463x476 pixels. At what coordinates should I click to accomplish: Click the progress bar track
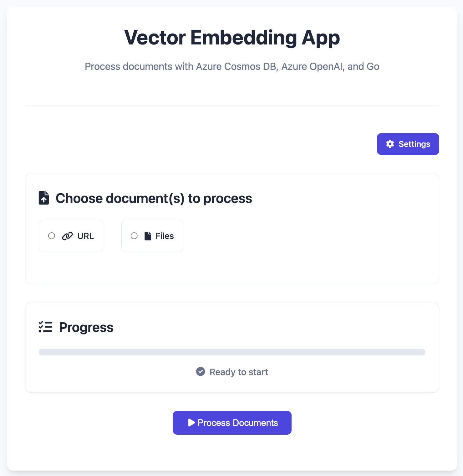click(x=232, y=352)
